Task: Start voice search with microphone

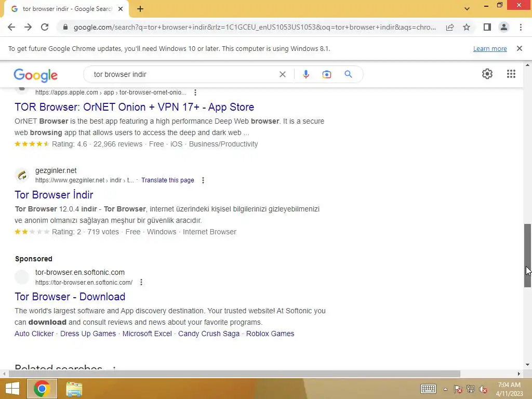Action: point(305,74)
